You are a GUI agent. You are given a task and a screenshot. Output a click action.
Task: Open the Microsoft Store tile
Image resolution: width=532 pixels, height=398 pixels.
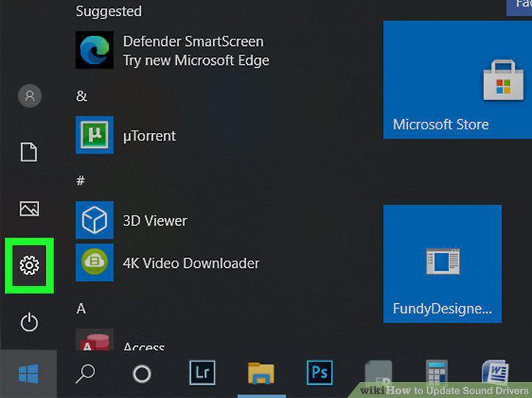457,80
